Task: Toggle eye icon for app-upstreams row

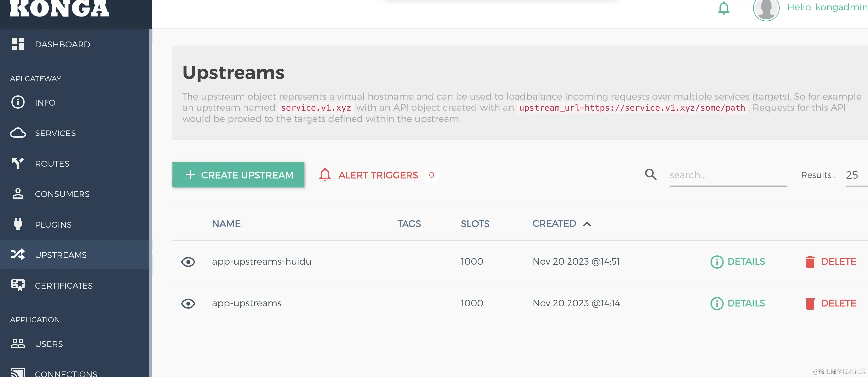Action: click(x=188, y=303)
